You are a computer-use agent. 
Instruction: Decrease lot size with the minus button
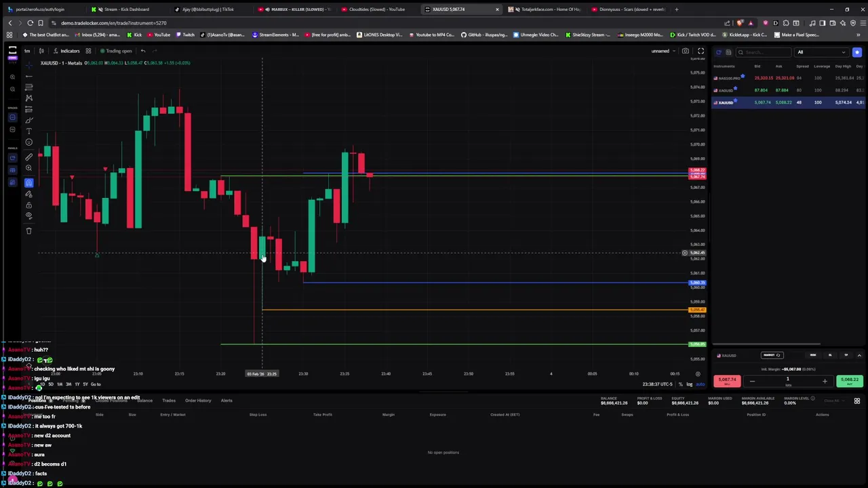[x=751, y=381]
